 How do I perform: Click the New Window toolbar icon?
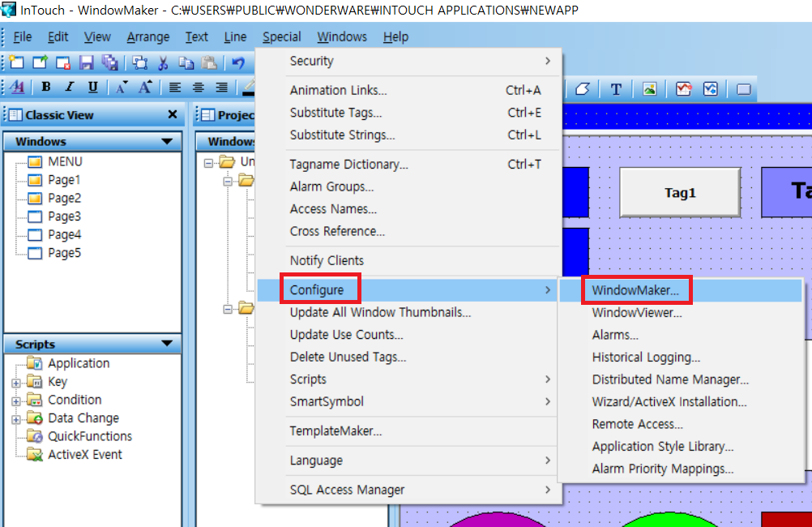16,62
